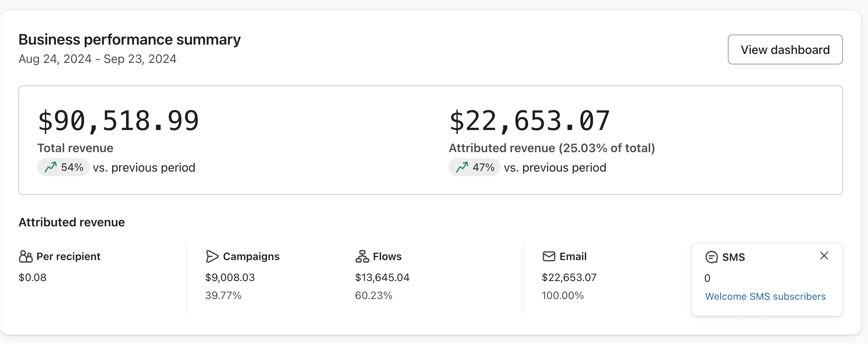Select the 54% growth badge
Viewport: 868px width, 344px height.
click(63, 167)
